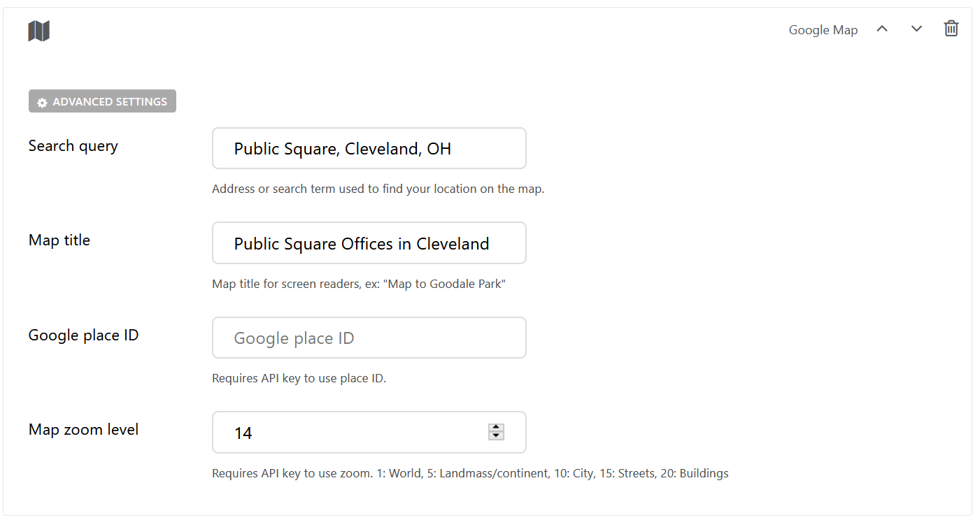Focus the Search query field
Viewport: 980px width, 520px height.
[x=369, y=148]
